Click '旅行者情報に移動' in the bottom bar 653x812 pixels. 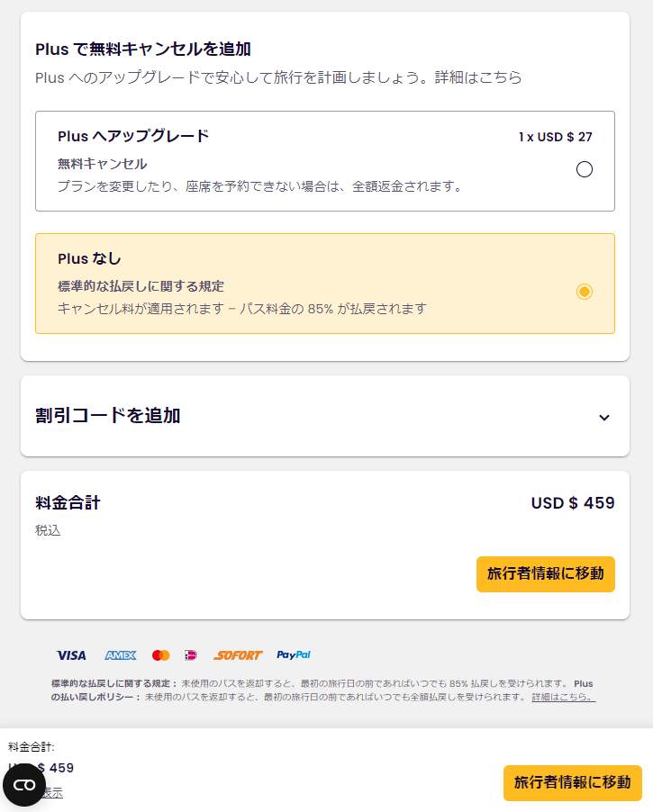[572, 782]
